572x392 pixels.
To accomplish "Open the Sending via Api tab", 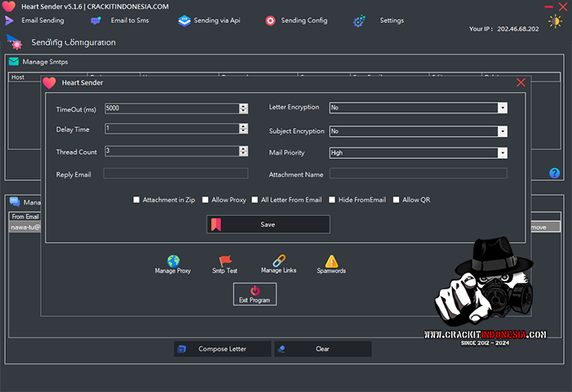I will click(x=209, y=20).
